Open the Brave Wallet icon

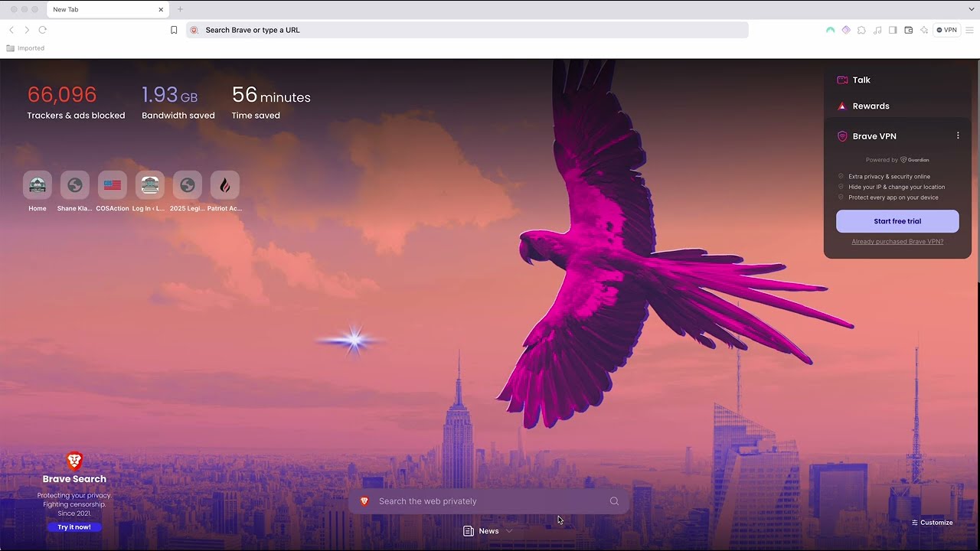pos(909,30)
